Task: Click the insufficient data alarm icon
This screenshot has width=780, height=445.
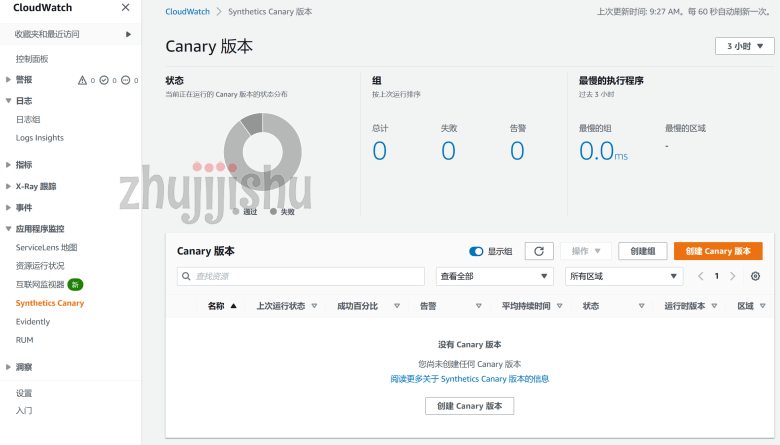Action: 125,80
